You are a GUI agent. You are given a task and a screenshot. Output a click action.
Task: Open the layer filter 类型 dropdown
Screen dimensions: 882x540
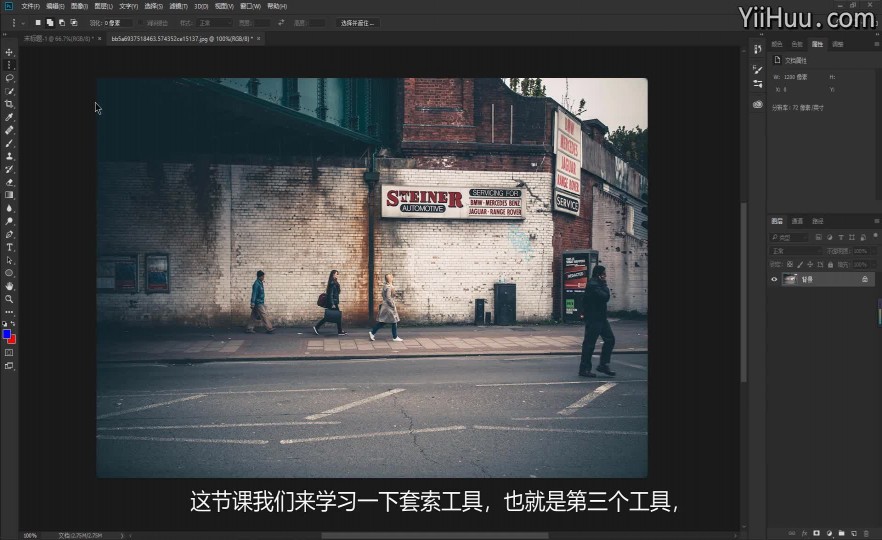(x=789, y=237)
